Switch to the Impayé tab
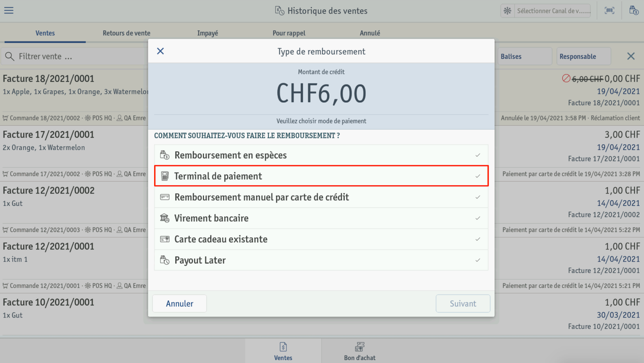Screen dimensions: 644x363 (208, 33)
